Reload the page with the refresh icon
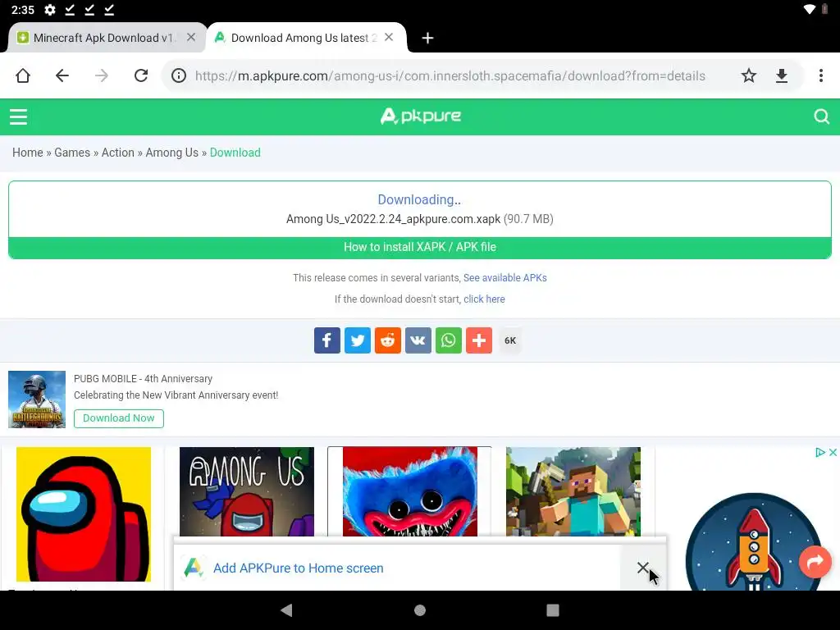Screen dimensions: 840x630 pos(141,75)
